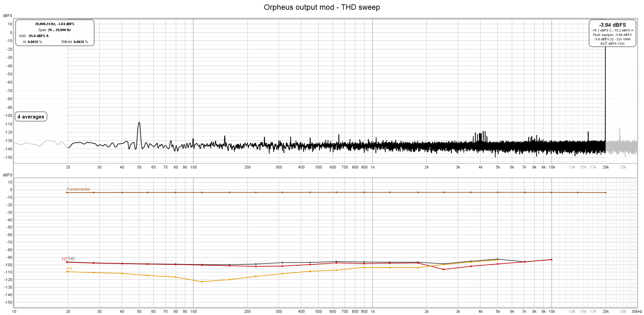
Task: Click the '25k' tick under the upper chart
Action: [x=623, y=167]
